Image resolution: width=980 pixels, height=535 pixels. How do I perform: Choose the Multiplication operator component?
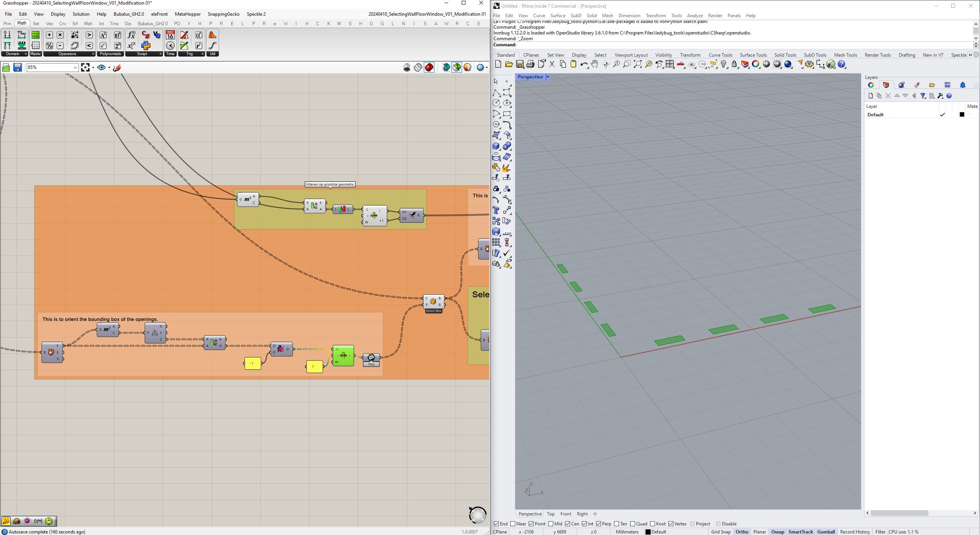(60, 35)
